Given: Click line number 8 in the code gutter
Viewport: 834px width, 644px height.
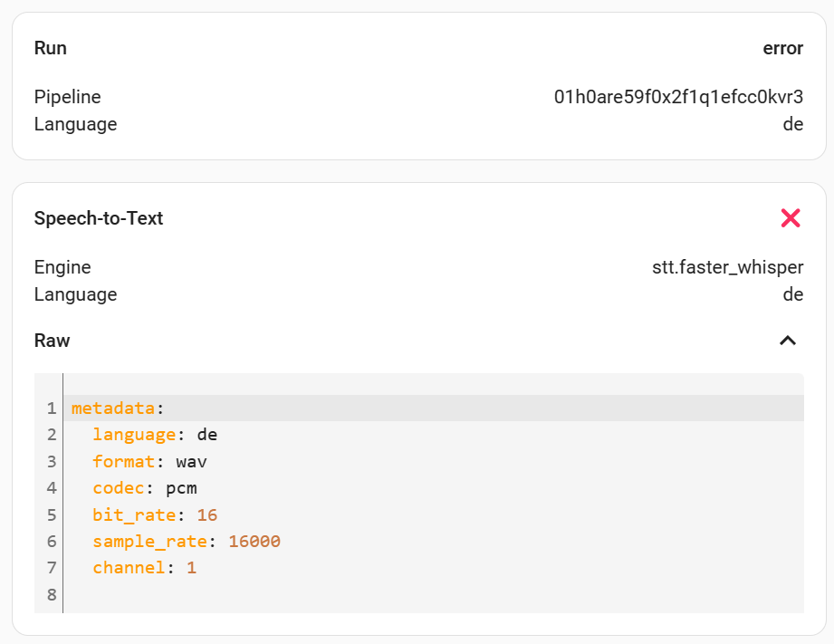Looking at the screenshot, I should tap(50, 594).
